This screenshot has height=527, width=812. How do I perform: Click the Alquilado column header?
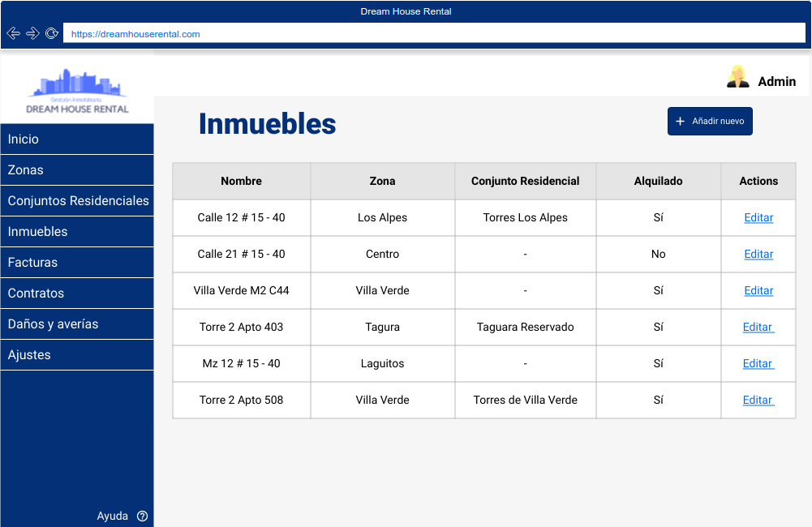pos(658,181)
